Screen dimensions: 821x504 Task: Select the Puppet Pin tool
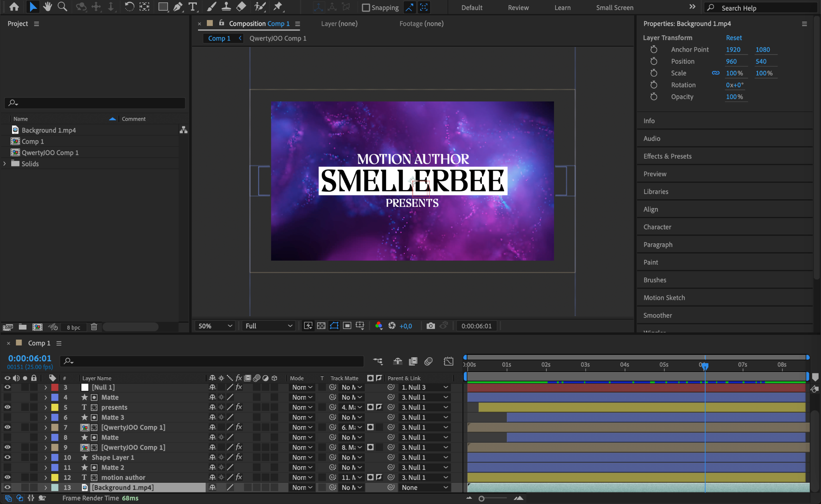(x=277, y=6)
